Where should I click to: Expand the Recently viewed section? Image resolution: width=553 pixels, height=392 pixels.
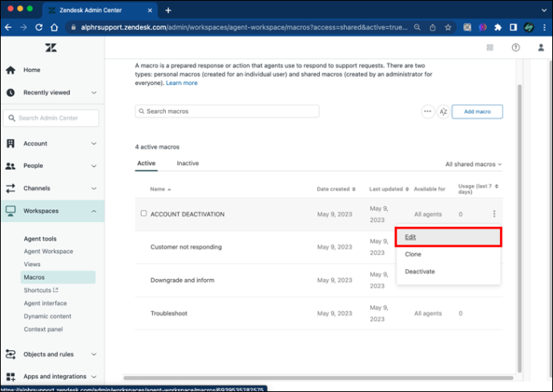[94, 92]
